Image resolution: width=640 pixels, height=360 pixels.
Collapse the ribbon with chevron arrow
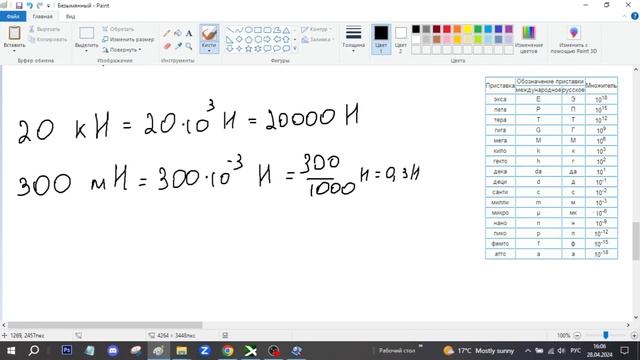(624, 16)
